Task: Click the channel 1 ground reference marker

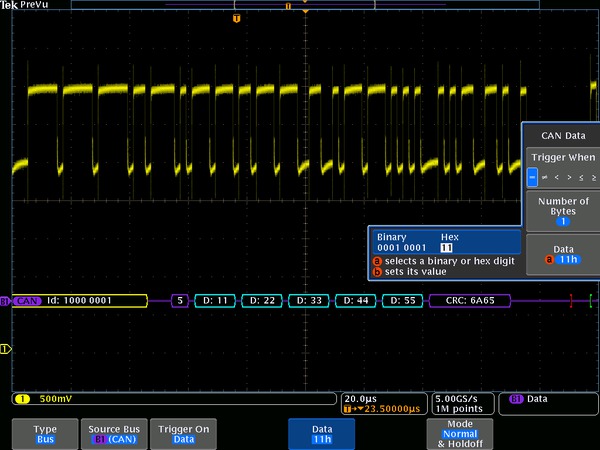Action: click(x=5, y=348)
